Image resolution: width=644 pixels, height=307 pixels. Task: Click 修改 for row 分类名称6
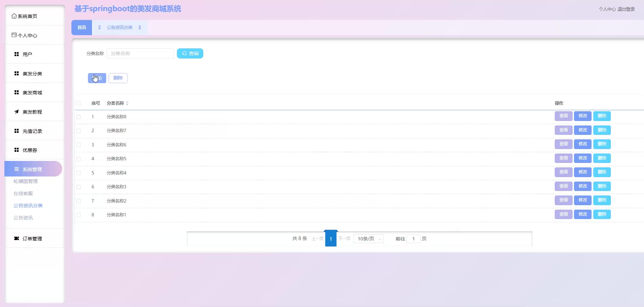(x=583, y=144)
